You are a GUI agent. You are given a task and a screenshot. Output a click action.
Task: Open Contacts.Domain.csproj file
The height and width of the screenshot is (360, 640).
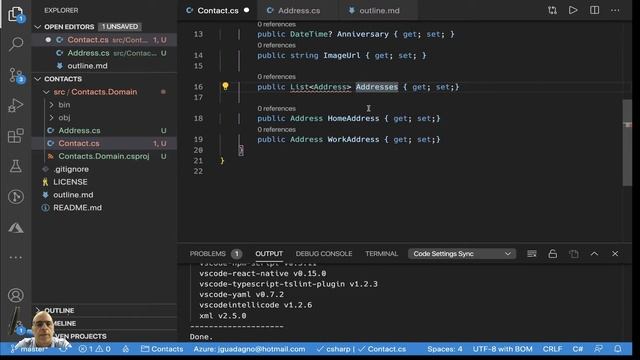(x=105, y=156)
